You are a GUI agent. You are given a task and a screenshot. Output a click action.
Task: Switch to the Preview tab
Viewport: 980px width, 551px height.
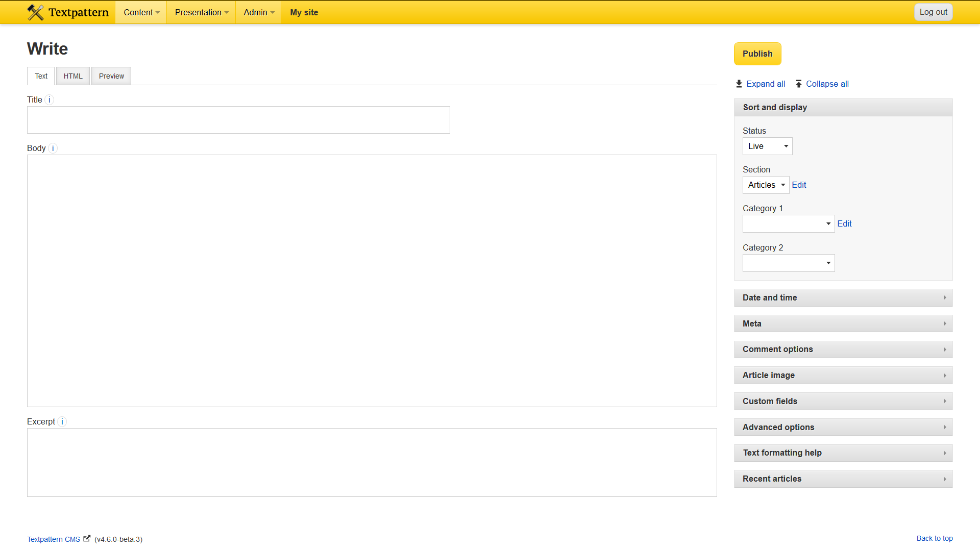click(111, 76)
